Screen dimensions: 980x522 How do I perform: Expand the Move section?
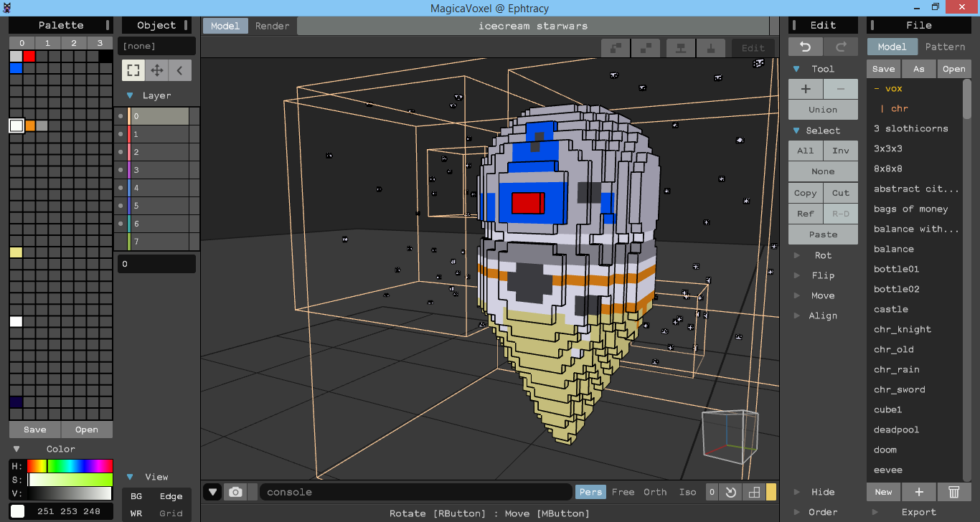tap(796, 295)
